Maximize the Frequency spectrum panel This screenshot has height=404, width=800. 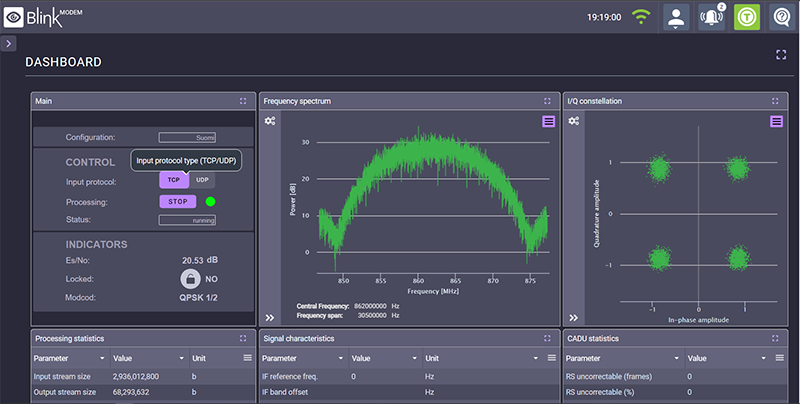click(x=547, y=101)
